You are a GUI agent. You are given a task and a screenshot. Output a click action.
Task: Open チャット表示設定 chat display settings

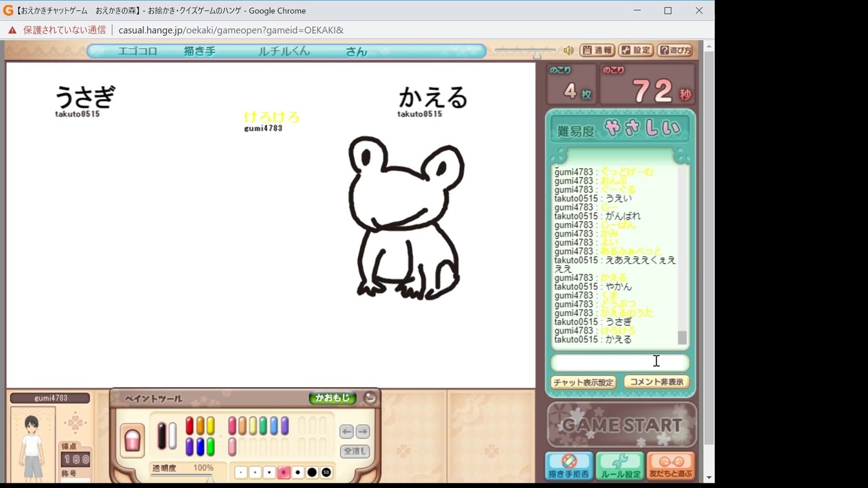coord(583,382)
